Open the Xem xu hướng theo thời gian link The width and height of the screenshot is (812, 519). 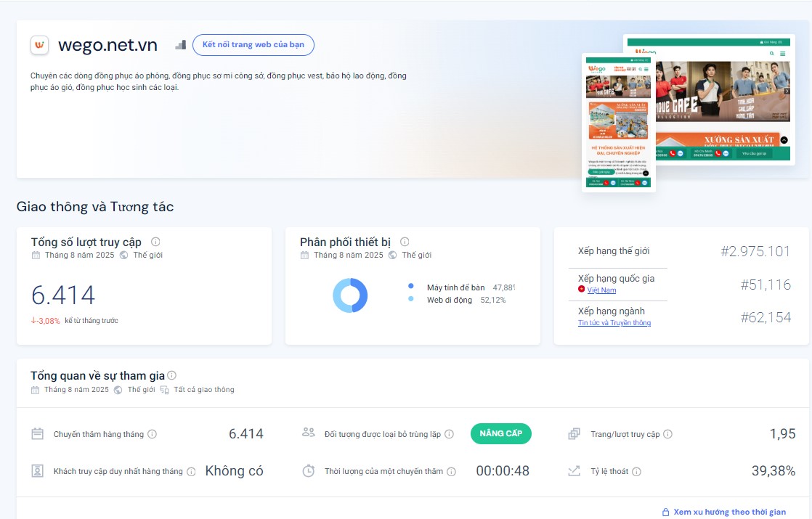729,512
